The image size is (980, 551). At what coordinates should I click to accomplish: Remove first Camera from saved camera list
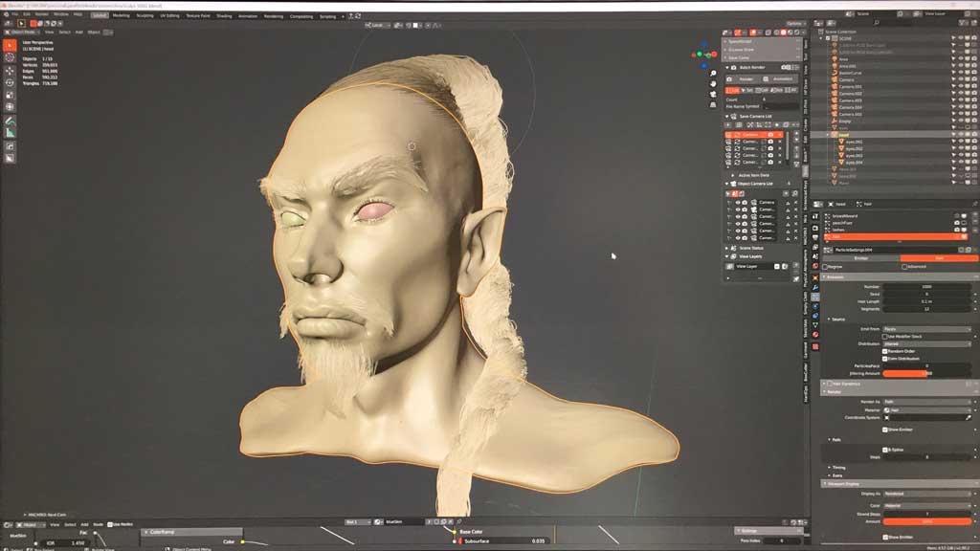[779, 135]
